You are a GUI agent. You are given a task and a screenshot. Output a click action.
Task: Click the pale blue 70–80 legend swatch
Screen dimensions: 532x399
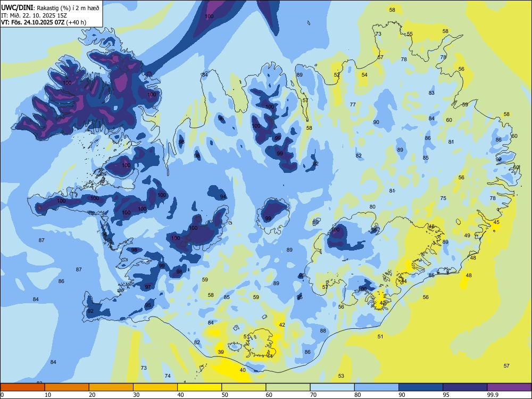[332, 387]
